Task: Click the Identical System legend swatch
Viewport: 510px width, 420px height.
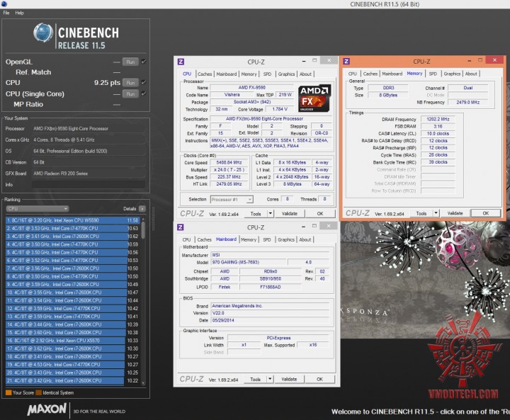Action: point(39,392)
